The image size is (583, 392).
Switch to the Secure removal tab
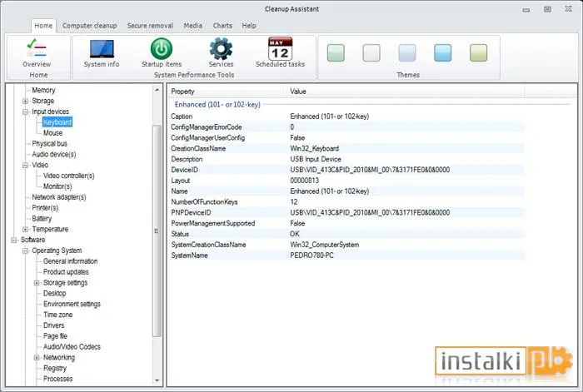(150, 26)
